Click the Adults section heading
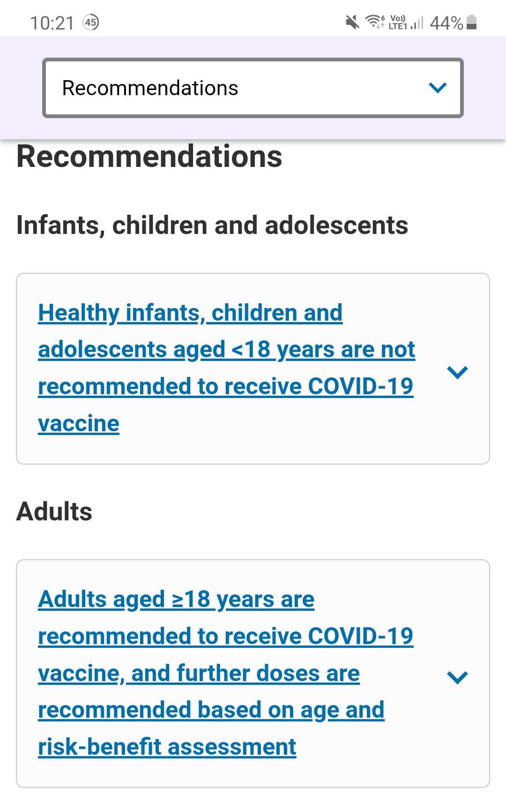Screen dimensions: 506x812 [54, 511]
